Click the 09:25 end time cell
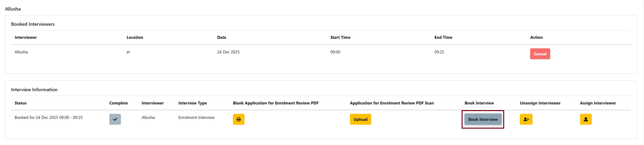Image resolution: width=644 pixels, height=145 pixels. [x=439, y=52]
